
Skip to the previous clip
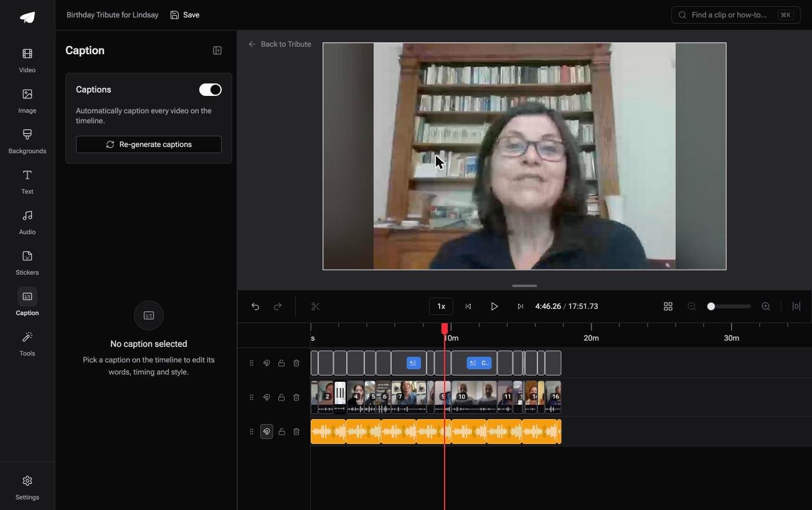[x=468, y=306]
